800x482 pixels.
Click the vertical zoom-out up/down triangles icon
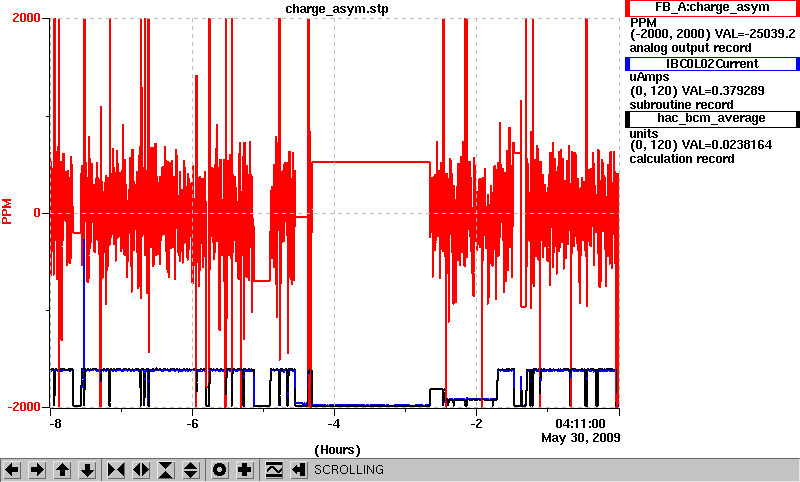191,469
